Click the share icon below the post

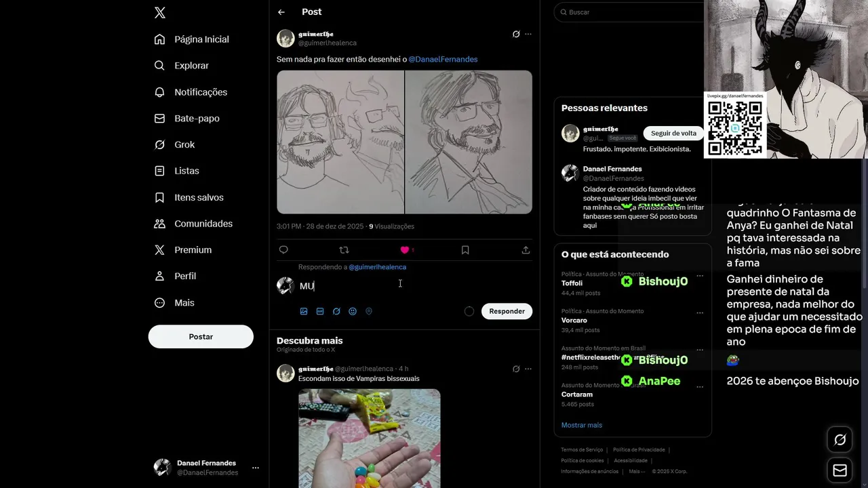point(526,250)
